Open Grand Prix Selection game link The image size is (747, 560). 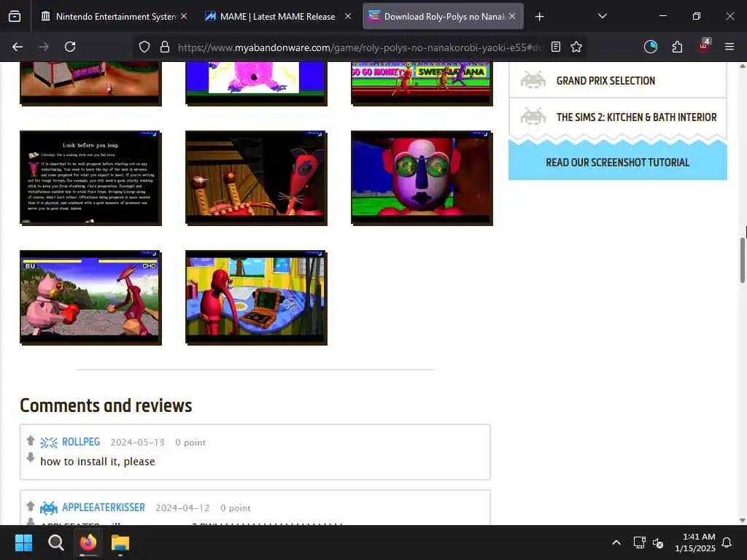(x=605, y=81)
